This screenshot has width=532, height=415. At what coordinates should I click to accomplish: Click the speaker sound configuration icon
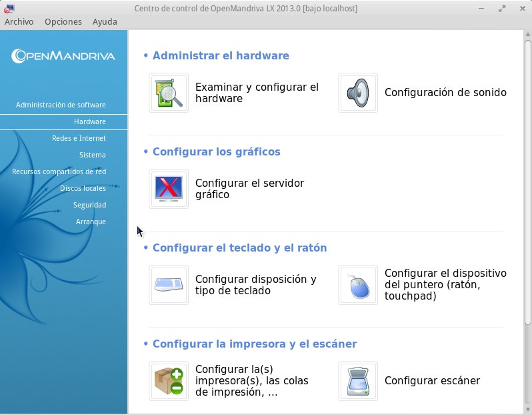(x=358, y=93)
